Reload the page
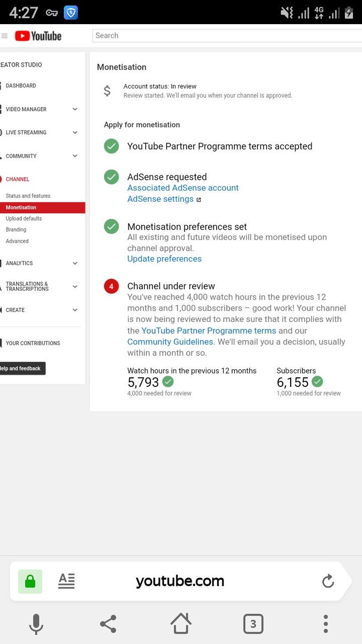Viewport: 362px width, 644px height. pos(328,581)
